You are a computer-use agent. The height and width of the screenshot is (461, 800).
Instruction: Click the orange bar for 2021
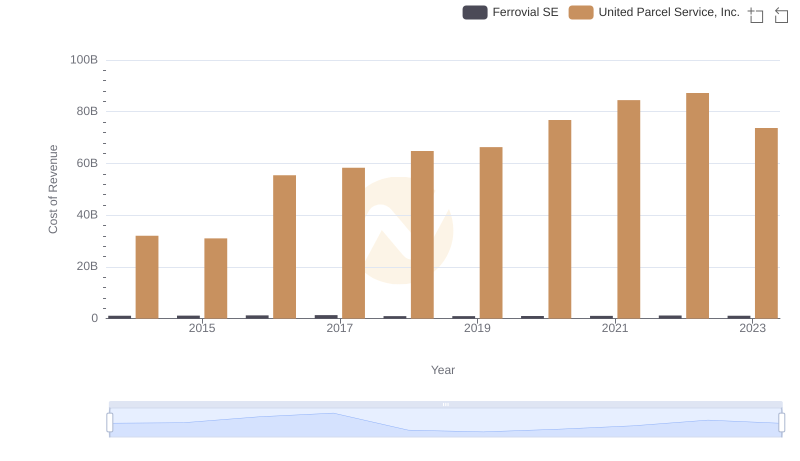tap(628, 209)
